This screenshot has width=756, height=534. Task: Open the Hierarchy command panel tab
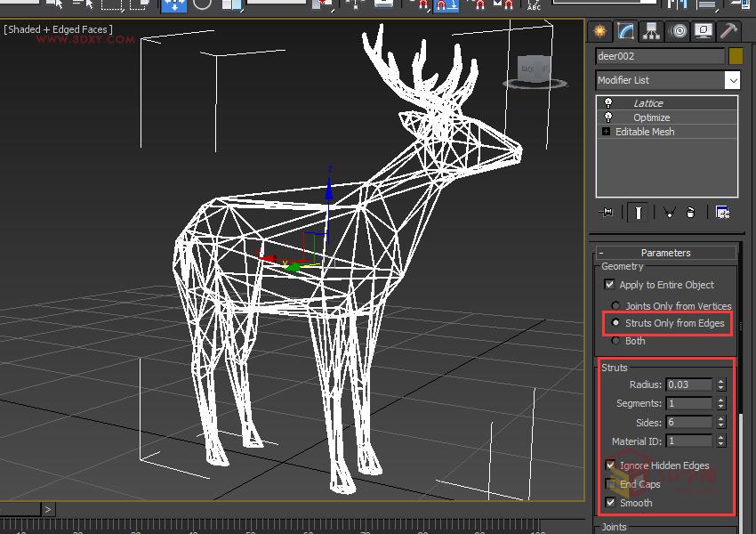coord(653,31)
